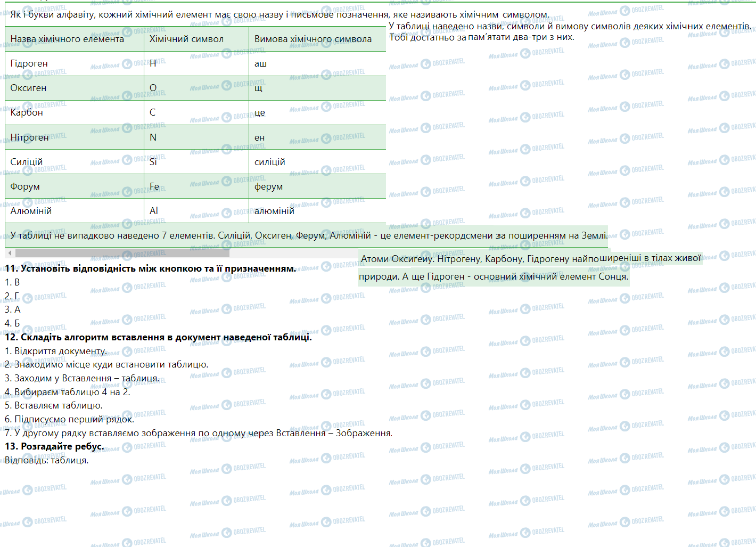Click the header cell 'Хімічний символ'
This screenshot has width=756, height=547.
[x=196, y=39]
